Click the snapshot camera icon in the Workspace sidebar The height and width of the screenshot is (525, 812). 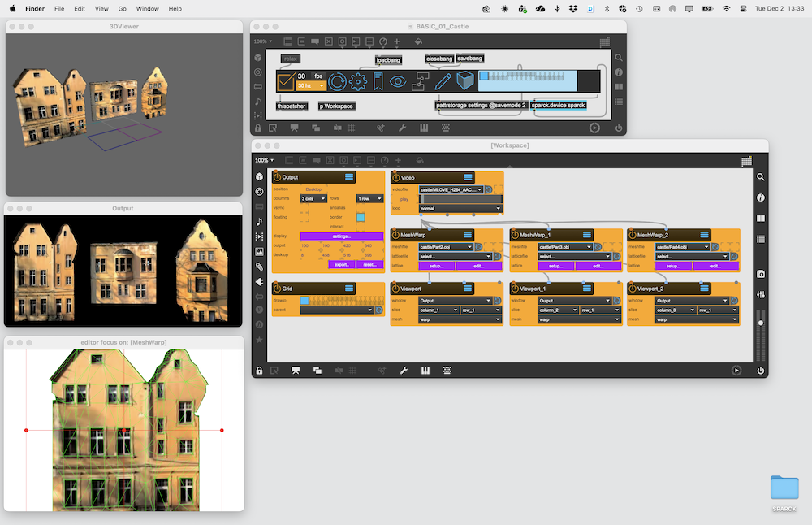coord(761,275)
